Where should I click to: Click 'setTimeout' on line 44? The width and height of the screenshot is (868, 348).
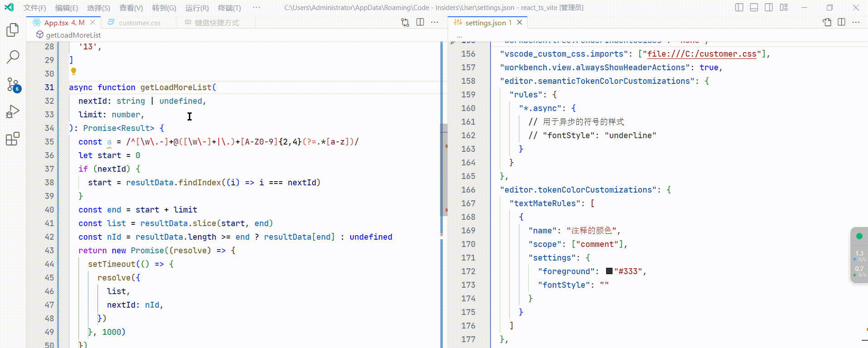[x=112, y=264]
